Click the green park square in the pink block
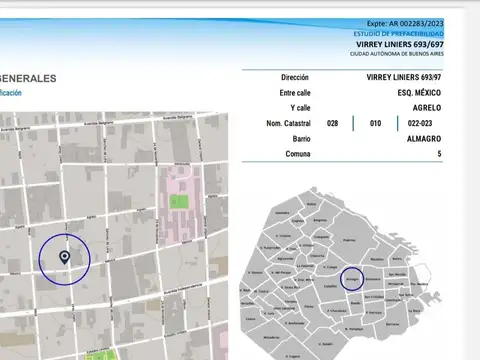Screen dimensions: 480x360 tap(179, 202)
